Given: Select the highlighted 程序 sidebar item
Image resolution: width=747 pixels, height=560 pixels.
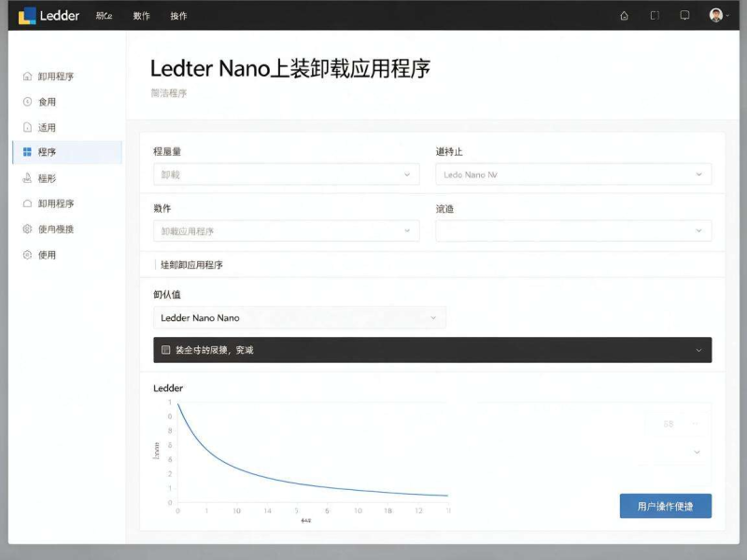Looking at the screenshot, I should coord(67,152).
